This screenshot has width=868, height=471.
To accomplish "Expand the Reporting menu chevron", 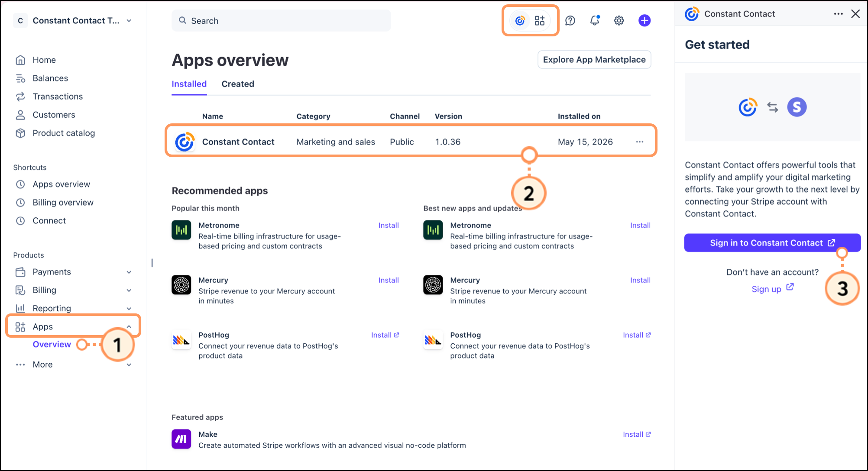I will click(129, 308).
